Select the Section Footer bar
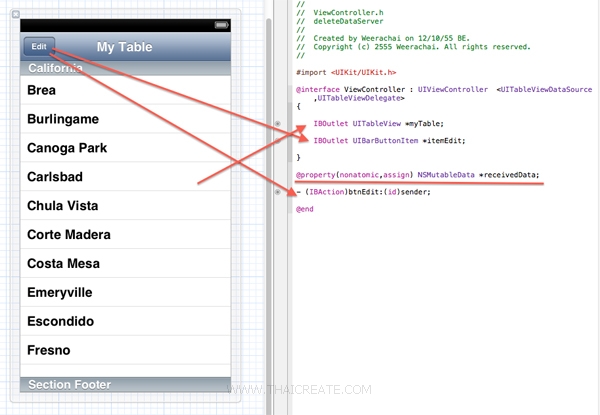This screenshot has height=415, width=600. 126,384
